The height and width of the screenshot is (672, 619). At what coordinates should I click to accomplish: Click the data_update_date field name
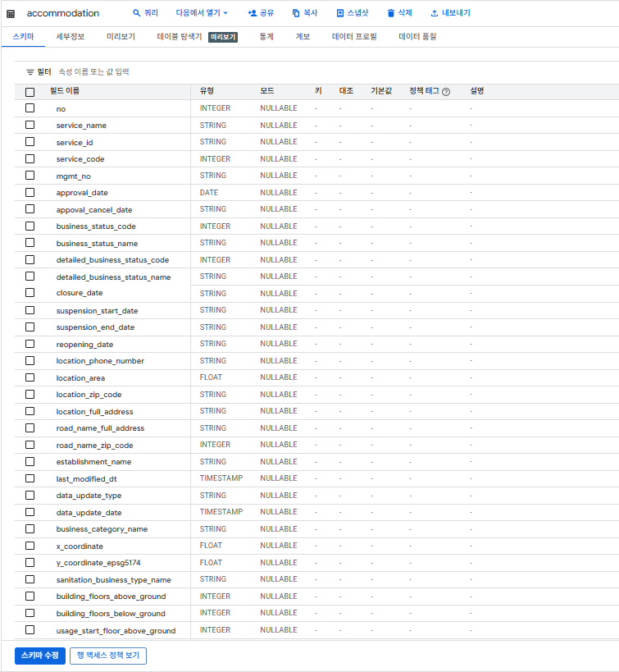pyautogui.click(x=89, y=513)
